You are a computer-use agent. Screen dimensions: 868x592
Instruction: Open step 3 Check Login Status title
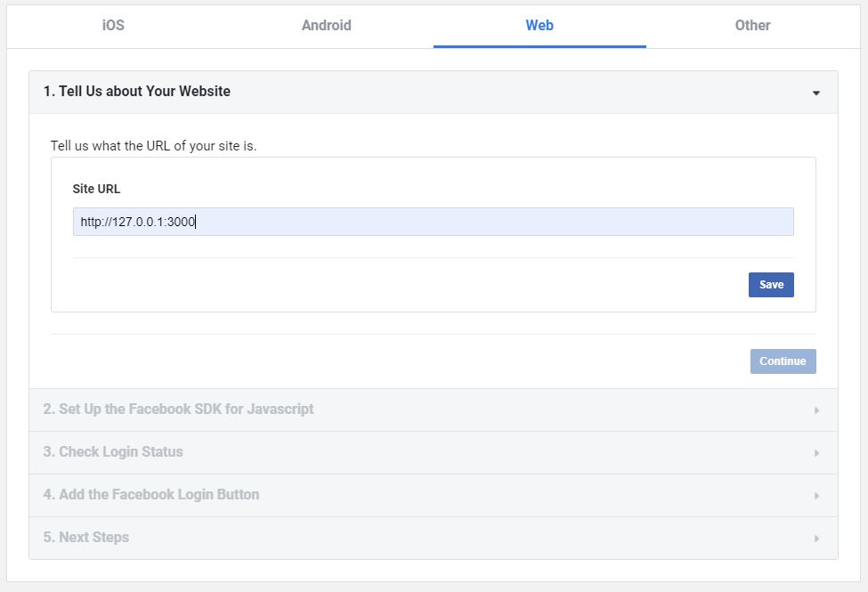coord(113,452)
